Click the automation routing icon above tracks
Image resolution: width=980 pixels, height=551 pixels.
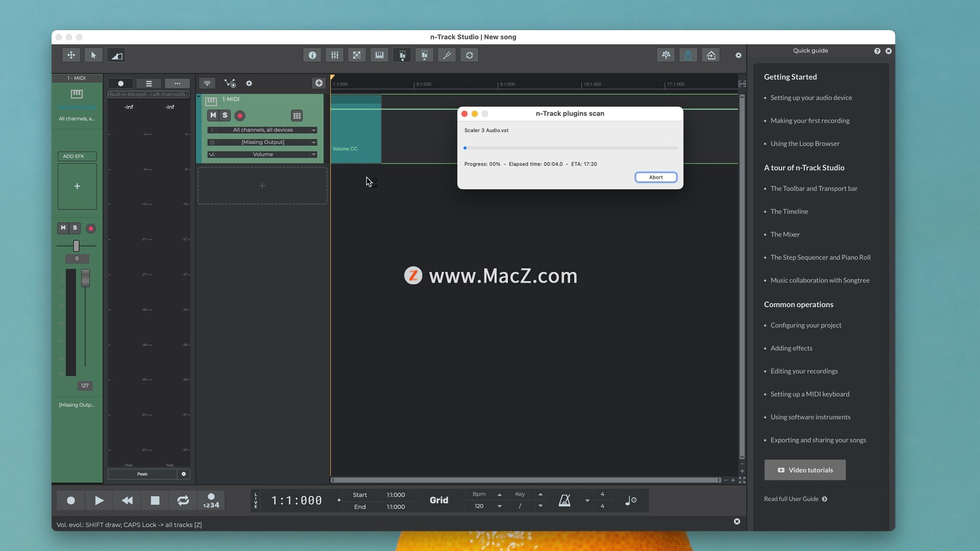[230, 83]
